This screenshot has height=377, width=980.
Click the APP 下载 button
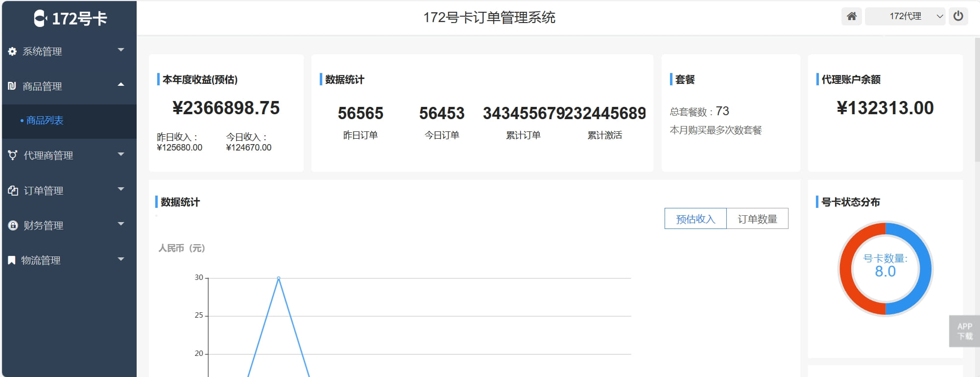(964, 331)
